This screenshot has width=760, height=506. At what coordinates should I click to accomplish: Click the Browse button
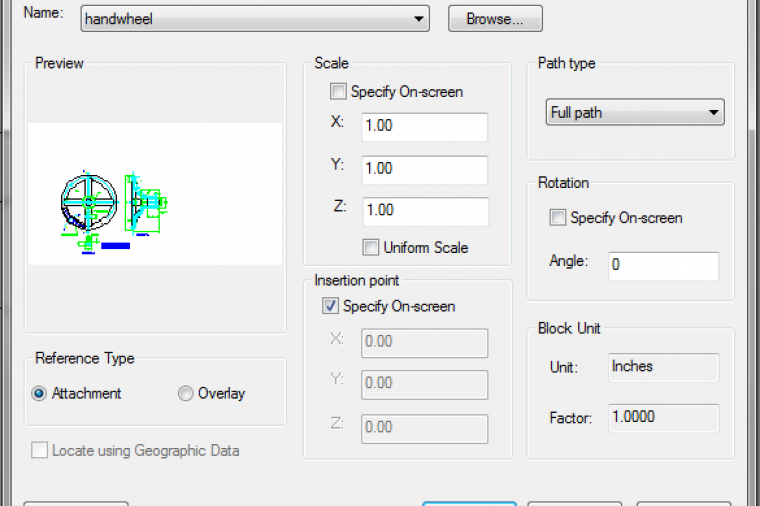point(495,18)
